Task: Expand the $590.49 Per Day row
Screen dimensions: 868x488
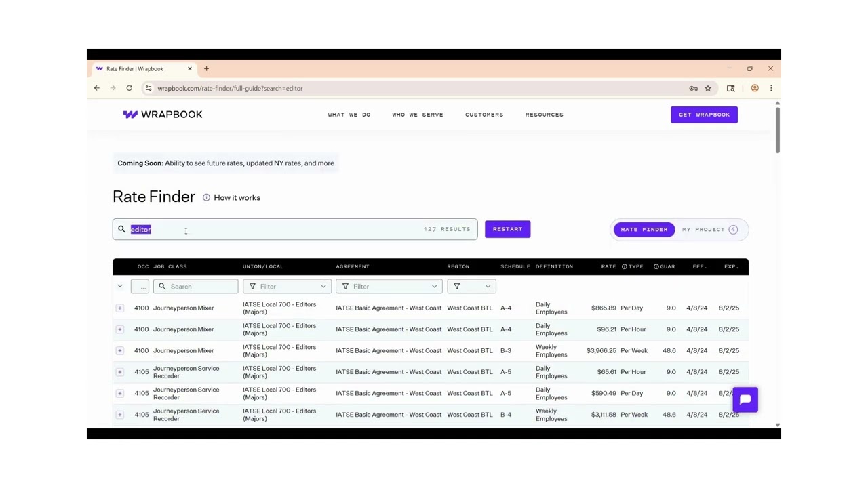Action: (120, 394)
